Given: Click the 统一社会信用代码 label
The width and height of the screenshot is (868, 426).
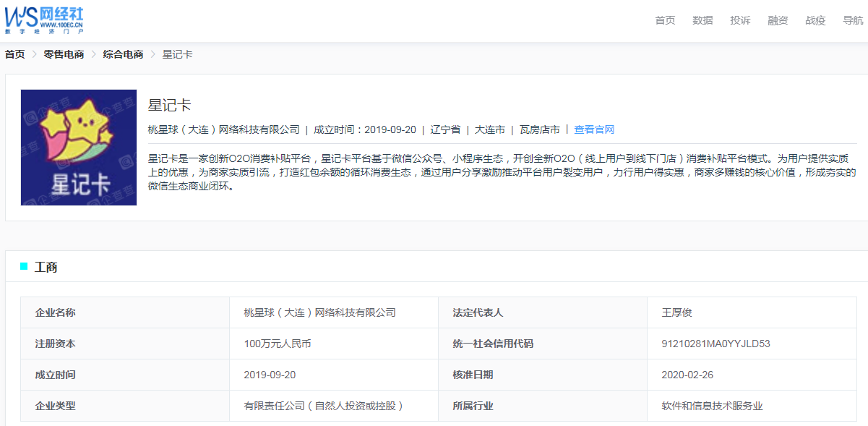Looking at the screenshot, I should (493, 344).
